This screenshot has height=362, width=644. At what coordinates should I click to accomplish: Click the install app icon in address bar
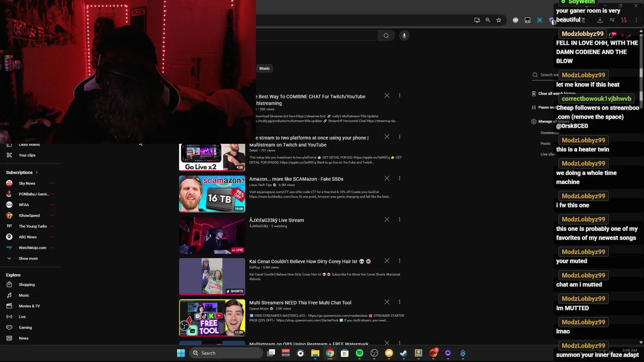click(x=477, y=20)
